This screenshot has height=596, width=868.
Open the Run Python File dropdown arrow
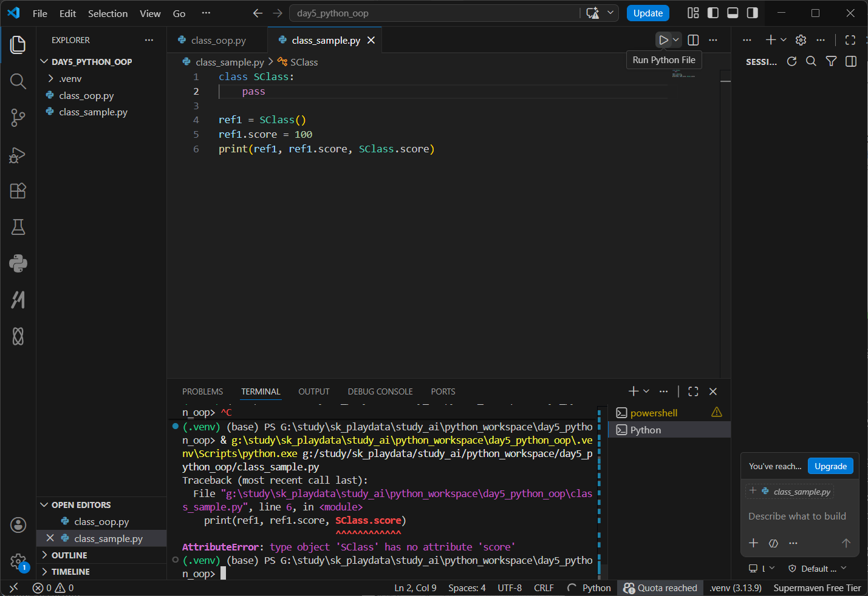coord(676,40)
